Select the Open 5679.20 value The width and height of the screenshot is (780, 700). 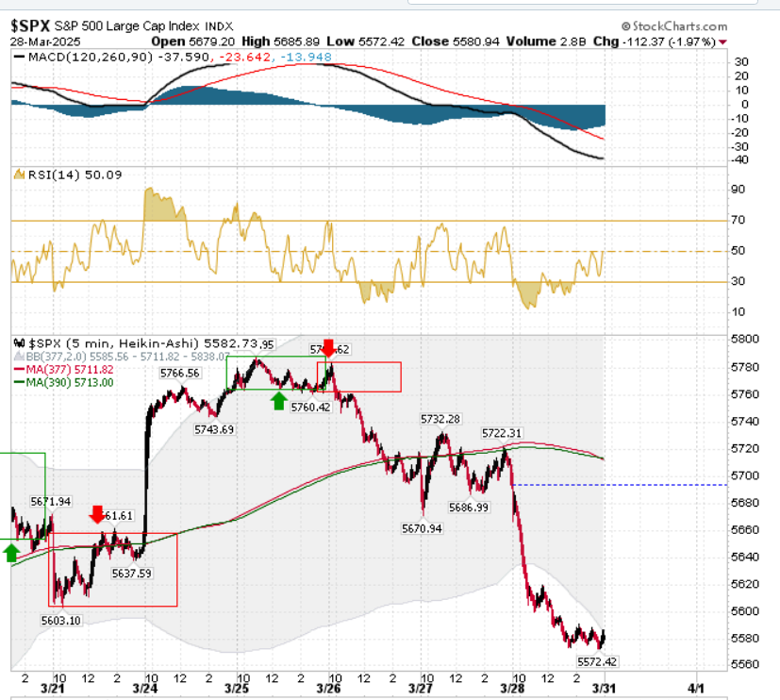coord(193,42)
